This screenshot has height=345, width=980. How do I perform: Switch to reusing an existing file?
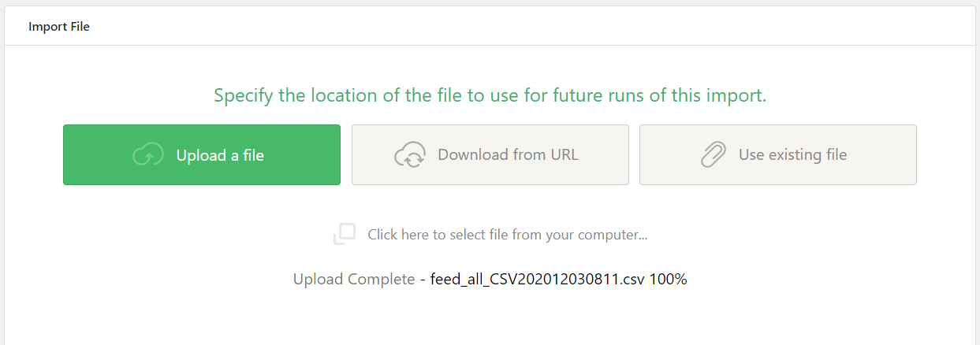pos(777,155)
